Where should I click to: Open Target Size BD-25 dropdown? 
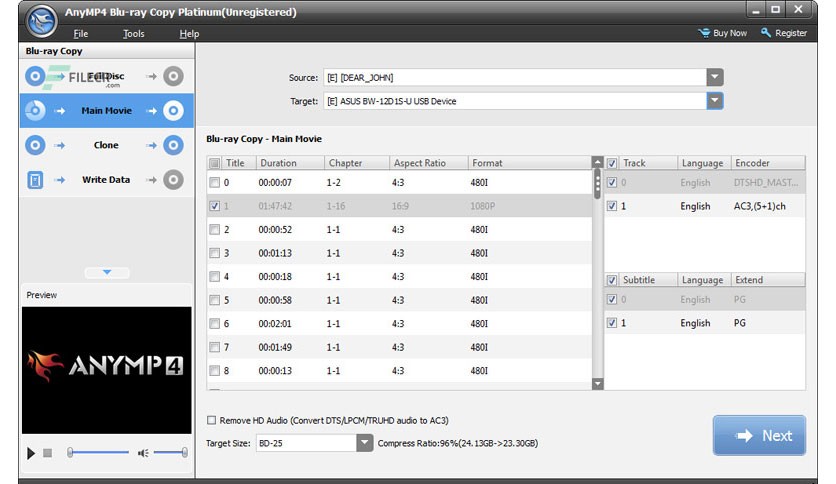365,443
